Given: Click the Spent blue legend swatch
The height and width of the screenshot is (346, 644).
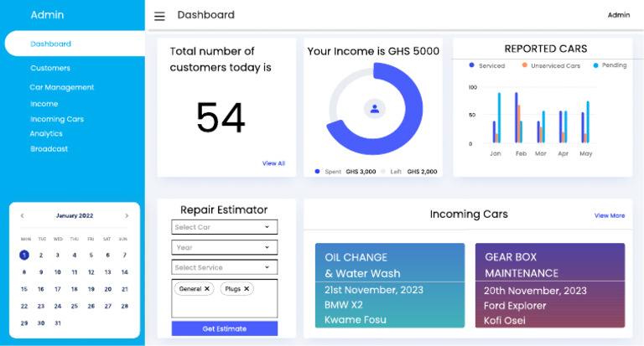Looking at the screenshot, I should tap(317, 172).
